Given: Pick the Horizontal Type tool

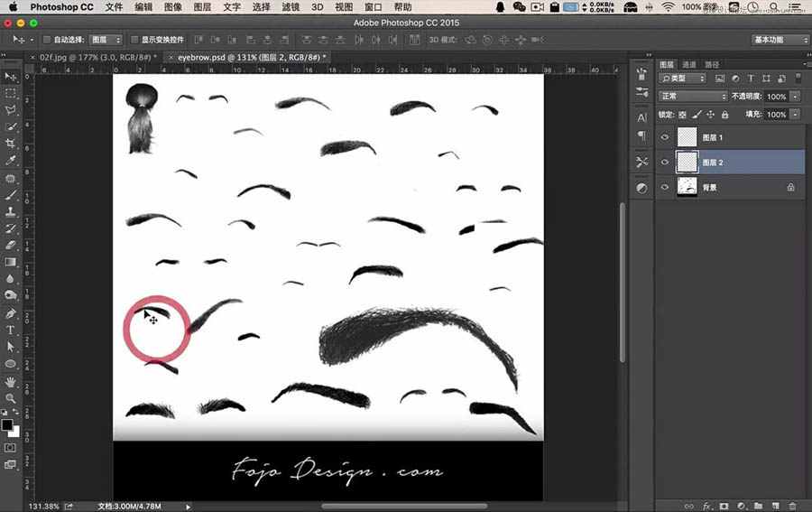Looking at the screenshot, I should (x=10, y=330).
